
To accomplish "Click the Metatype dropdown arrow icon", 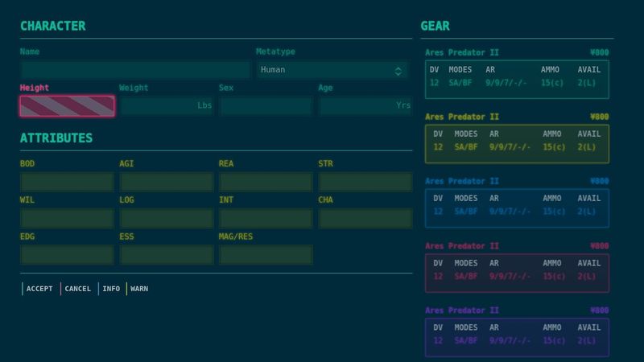I will 398,71.
